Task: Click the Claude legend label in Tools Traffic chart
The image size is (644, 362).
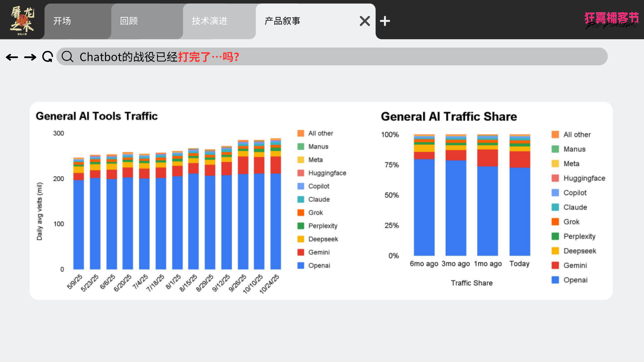Action: point(319,199)
